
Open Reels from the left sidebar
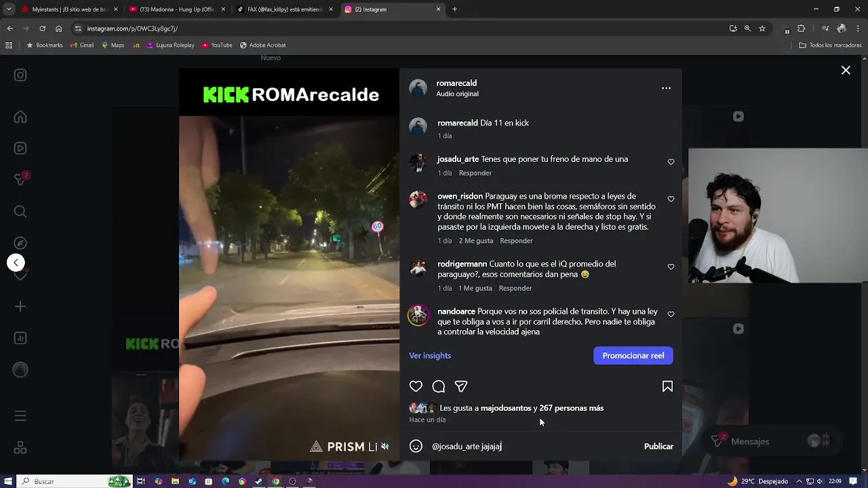tap(20, 148)
